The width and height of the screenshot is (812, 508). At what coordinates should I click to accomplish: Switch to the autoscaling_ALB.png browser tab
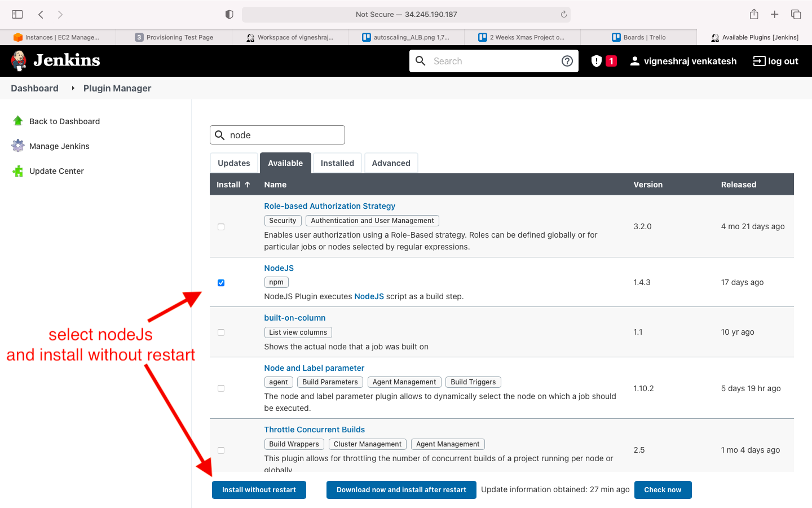[406, 37]
